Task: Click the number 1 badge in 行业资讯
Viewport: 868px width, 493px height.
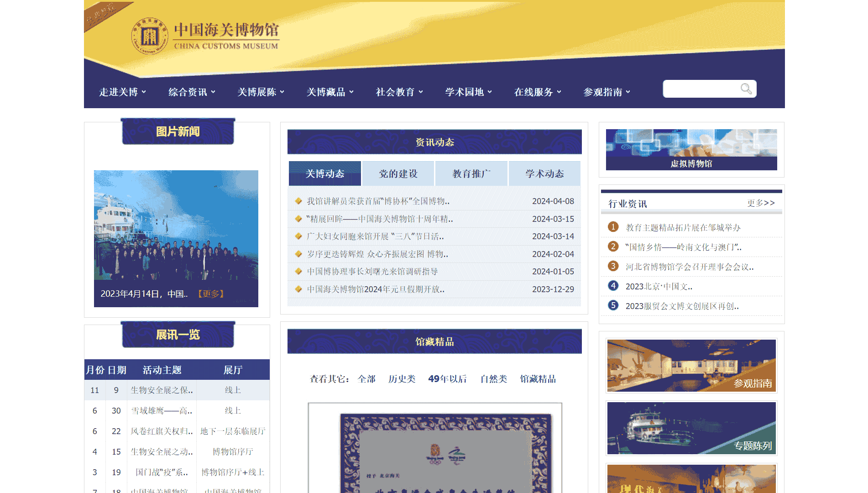Action: click(x=613, y=227)
